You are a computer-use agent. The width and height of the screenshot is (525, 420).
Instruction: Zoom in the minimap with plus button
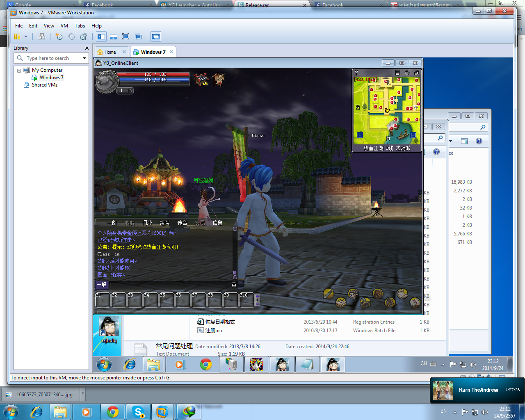pos(360,135)
